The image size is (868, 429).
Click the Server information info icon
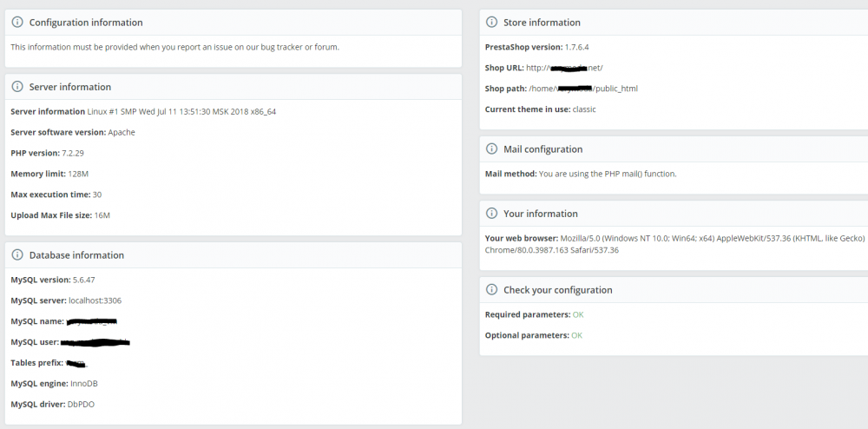(x=17, y=87)
